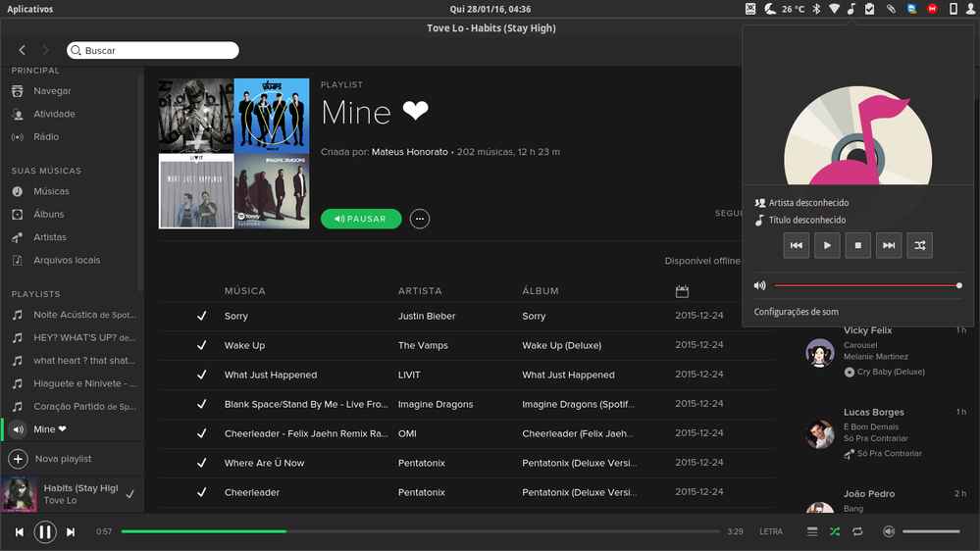
Task: Click the back navigation arrow
Action: pyautogui.click(x=23, y=50)
